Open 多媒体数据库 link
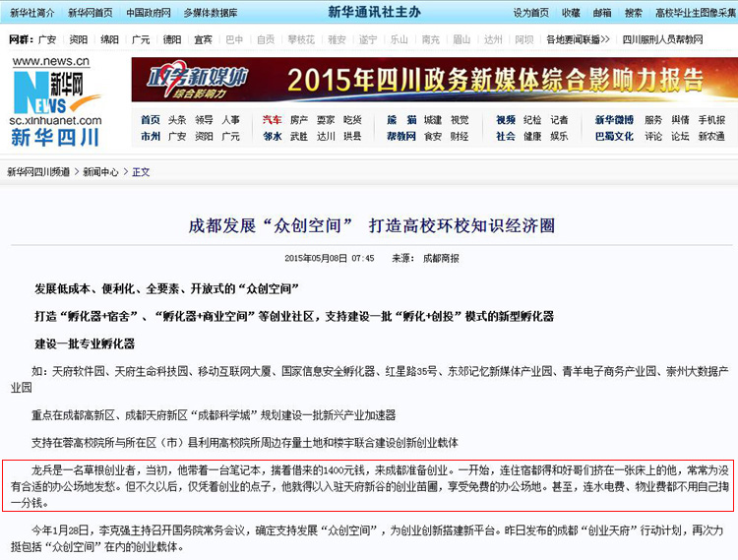Viewport: 738px width, 560px height. pos(211,13)
